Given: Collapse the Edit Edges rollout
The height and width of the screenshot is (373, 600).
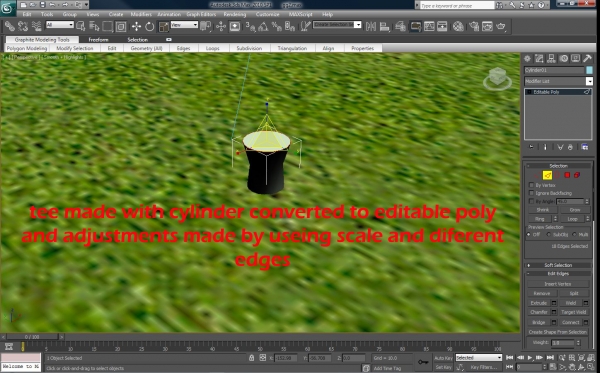Looking at the screenshot, I should (x=558, y=274).
